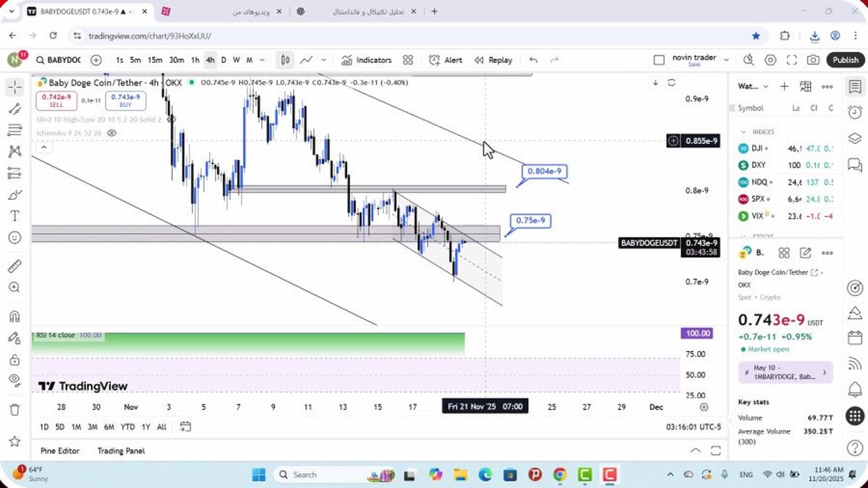Enter fullscreen mode
This screenshot has height=488, width=868.
(792, 60)
